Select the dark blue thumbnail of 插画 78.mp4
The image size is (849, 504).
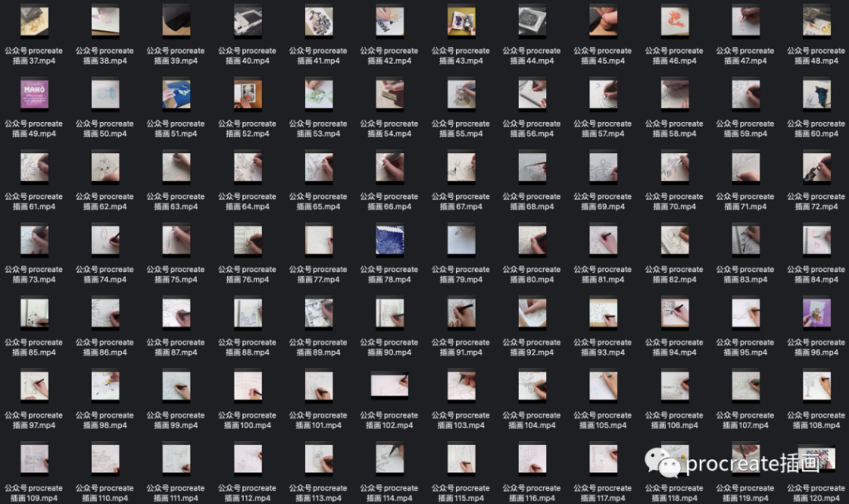coord(390,240)
